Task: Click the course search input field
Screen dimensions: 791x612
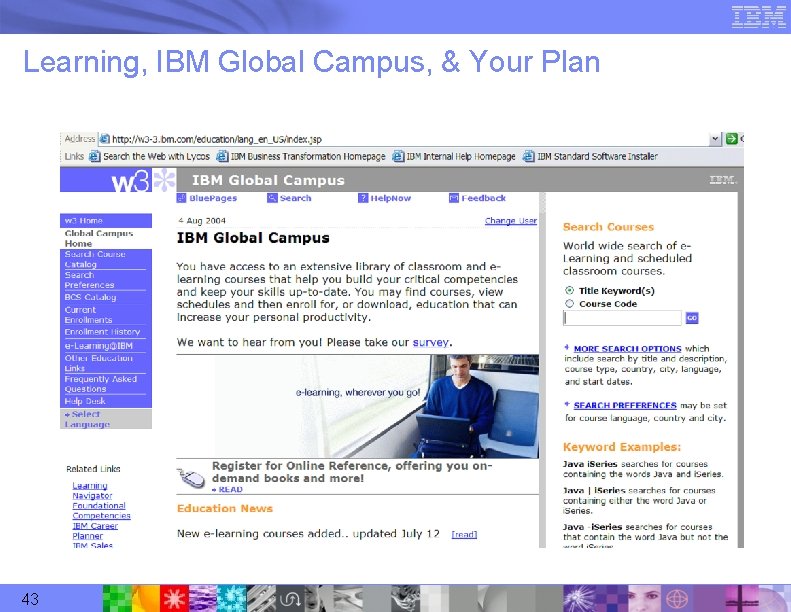Action: coord(622,318)
